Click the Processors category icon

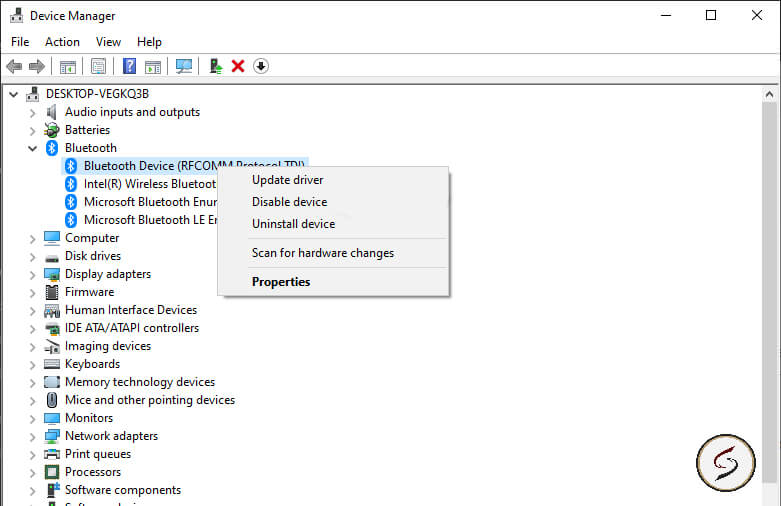[x=52, y=472]
